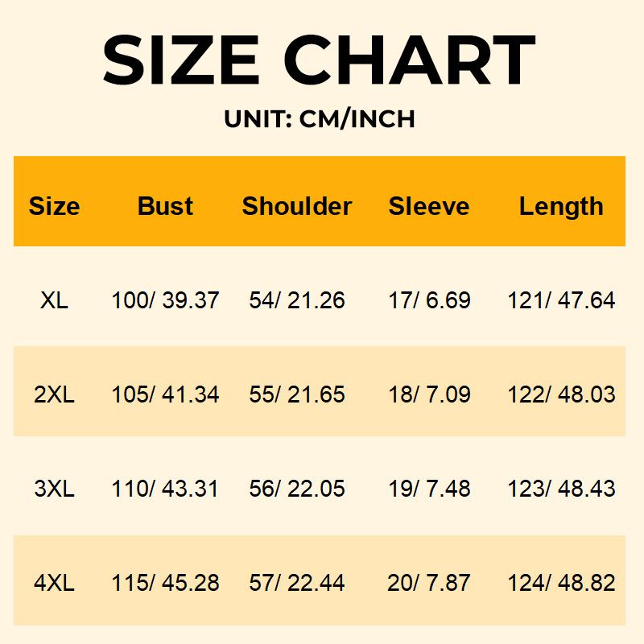The width and height of the screenshot is (644, 644).
Task: Select the Length column header
Action: (x=561, y=206)
